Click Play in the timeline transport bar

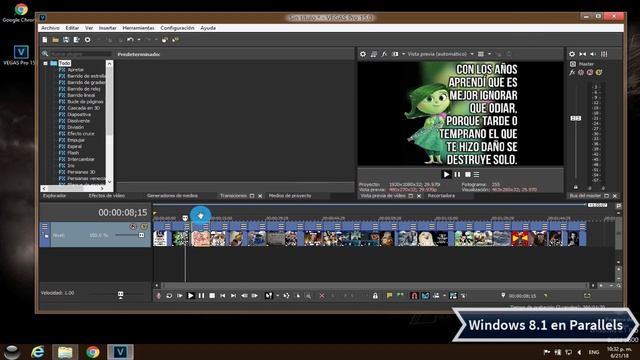click(191, 296)
